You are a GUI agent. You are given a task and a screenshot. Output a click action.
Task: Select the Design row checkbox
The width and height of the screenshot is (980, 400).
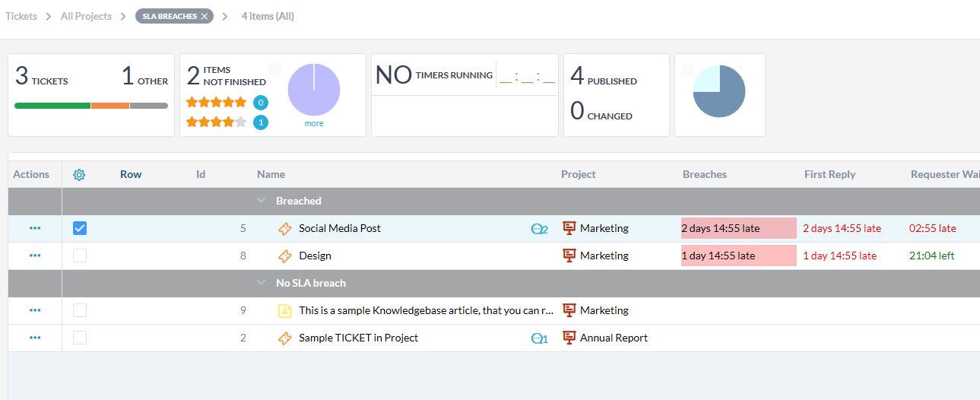[80, 256]
